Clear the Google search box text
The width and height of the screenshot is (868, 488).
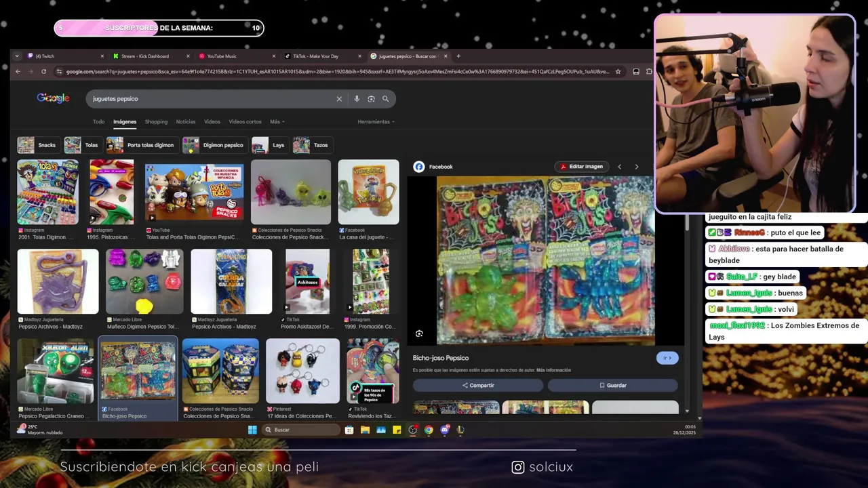(339, 99)
